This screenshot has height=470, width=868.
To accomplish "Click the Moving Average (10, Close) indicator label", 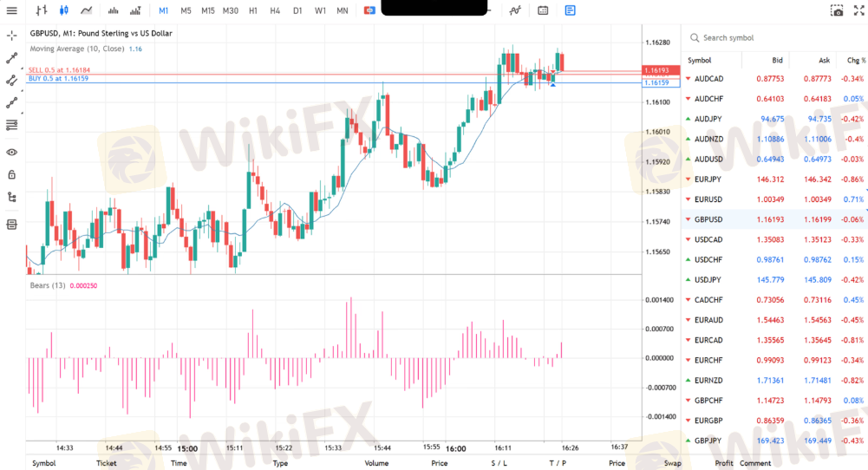I will (77, 49).
